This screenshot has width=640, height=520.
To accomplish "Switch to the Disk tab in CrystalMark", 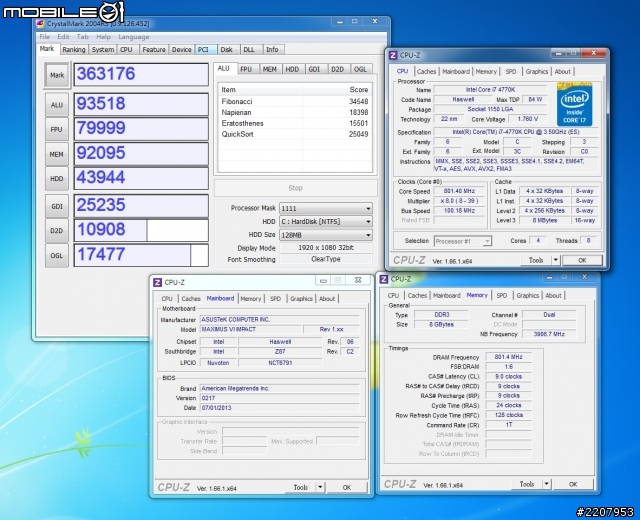I will coord(227,49).
